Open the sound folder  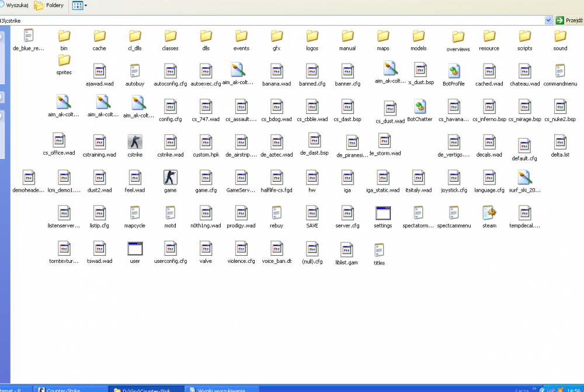point(559,36)
